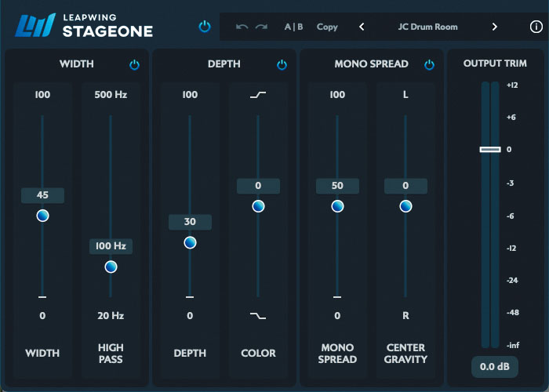Click the 20 Hz minimum label
This screenshot has width=549, height=392.
(111, 316)
